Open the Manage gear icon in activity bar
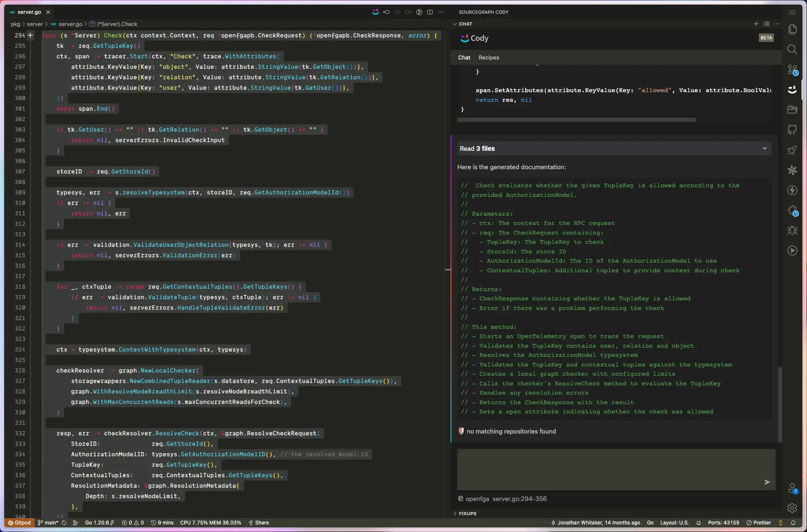This screenshot has height=532, width=807. 792,508
